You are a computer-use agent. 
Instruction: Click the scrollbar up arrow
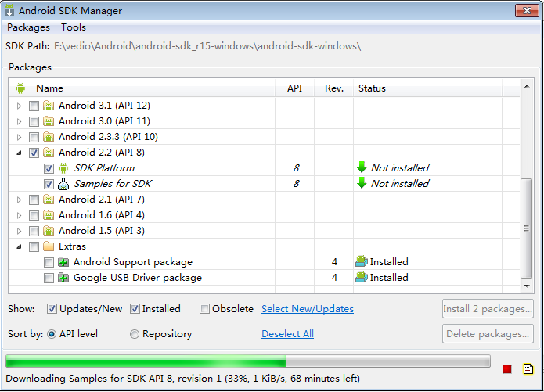(527, 86)
